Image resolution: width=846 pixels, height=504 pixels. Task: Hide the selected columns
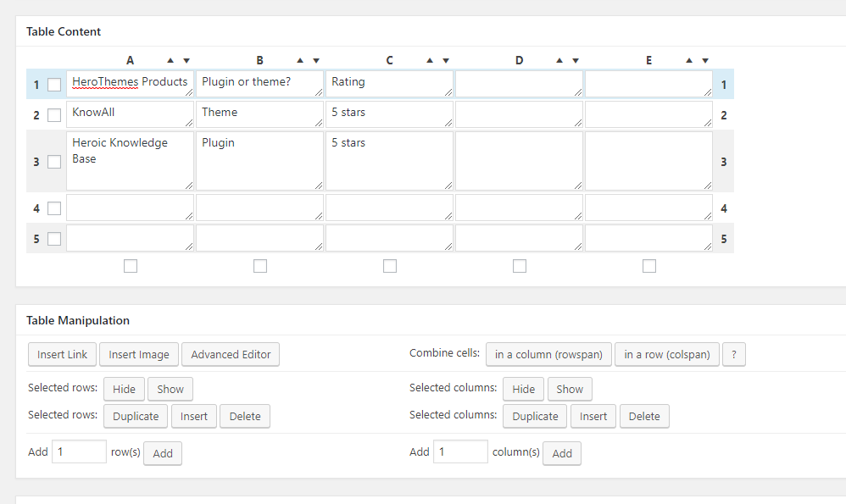click(x=523, y=389)
